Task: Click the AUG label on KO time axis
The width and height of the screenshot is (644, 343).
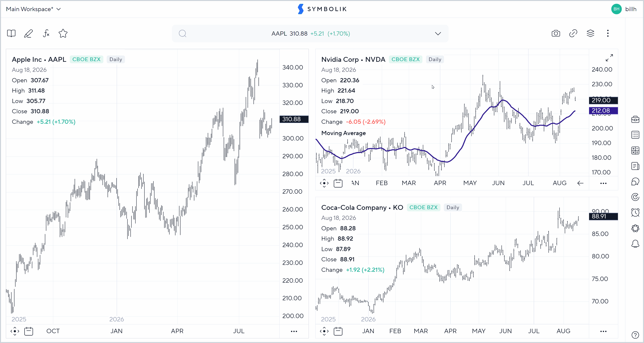Action: (563, 331)
